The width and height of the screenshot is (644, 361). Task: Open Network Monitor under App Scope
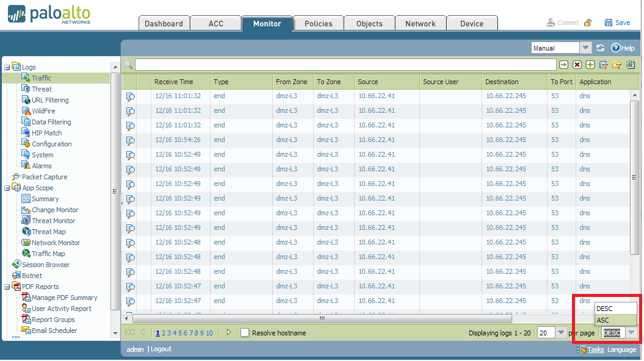(x=56, y=243)
